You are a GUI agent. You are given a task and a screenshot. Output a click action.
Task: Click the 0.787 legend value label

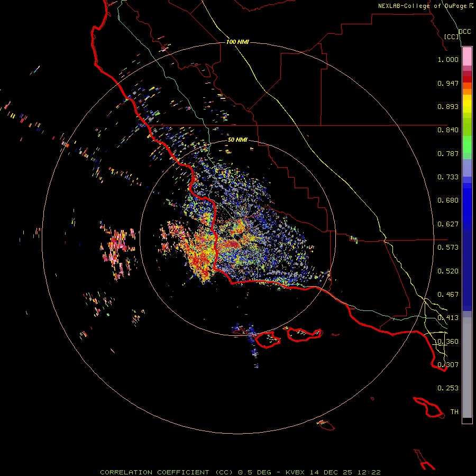(448, 153)
